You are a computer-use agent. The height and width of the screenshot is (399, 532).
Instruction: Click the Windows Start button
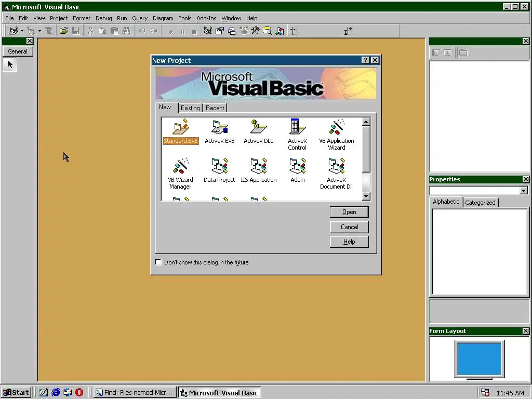tap(16, 393)
